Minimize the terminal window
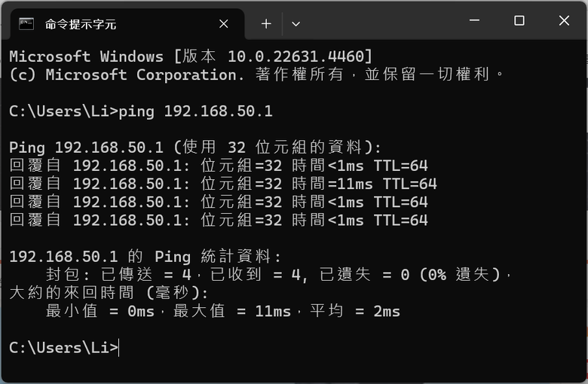 tap(474, 20)
